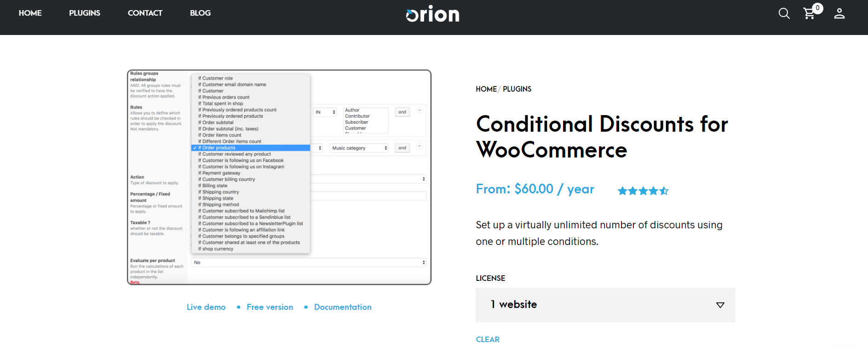Screen dimensions: 868x349
Task: Open the Documentation link
Action: tap(343, 307)
